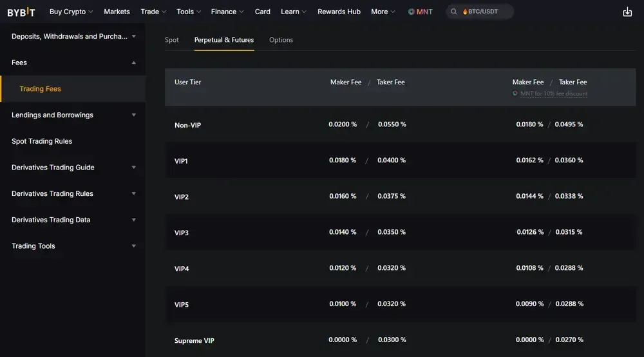Click the VIP4 tier label
This screenshot has height=357, width=644.
182,269
